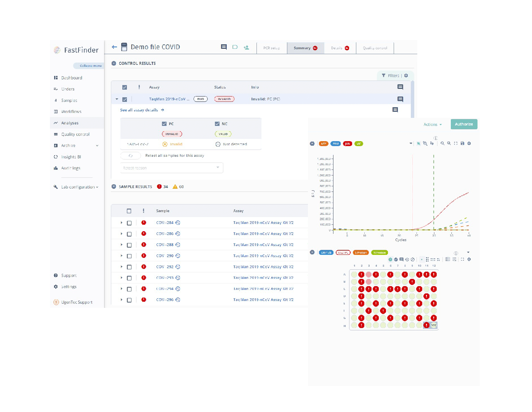Screen dimensions: 532x412
Task: Click the comment icon in plate toolbar
Action: (401, 259)
